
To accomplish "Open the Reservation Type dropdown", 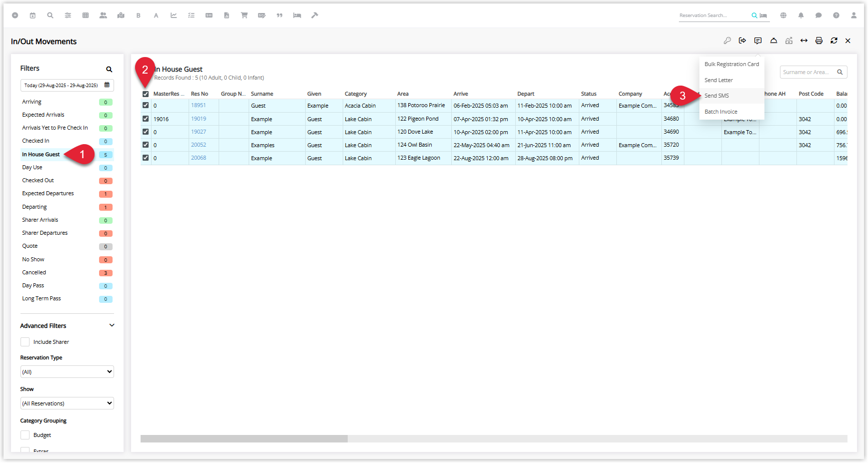I will 67,372.
